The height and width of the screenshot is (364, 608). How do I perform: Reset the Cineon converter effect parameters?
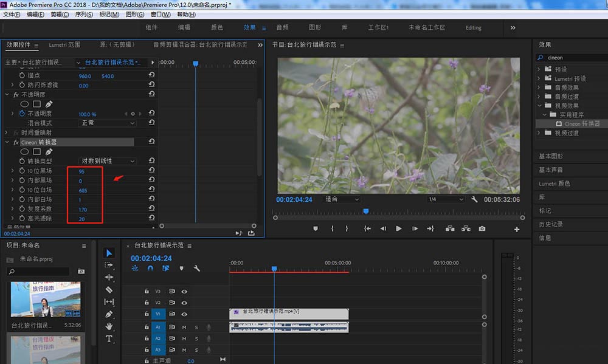coord(151,142)
